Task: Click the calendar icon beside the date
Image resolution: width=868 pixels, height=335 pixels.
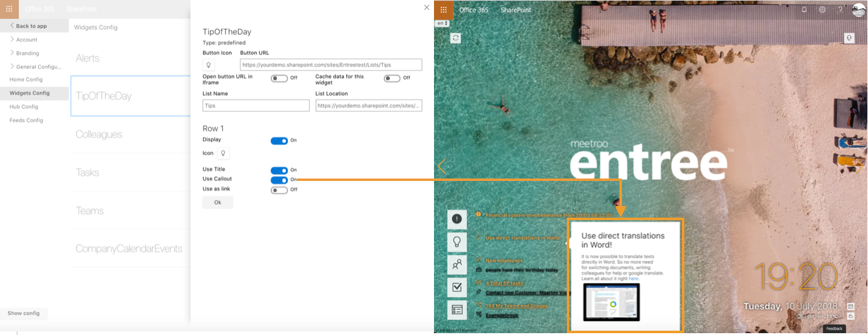Action: [850, 306]
